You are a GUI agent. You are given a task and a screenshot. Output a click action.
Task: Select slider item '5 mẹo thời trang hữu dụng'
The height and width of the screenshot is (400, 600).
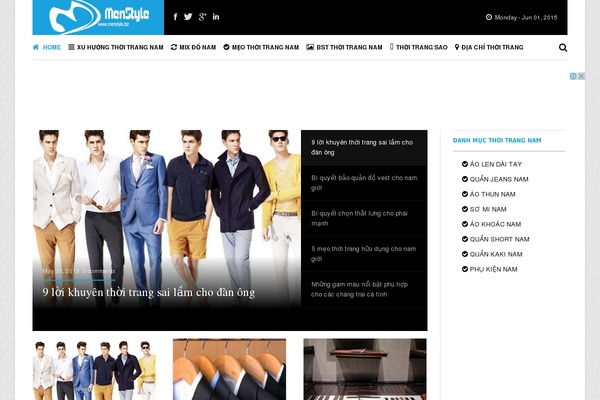tap(364, 254)
